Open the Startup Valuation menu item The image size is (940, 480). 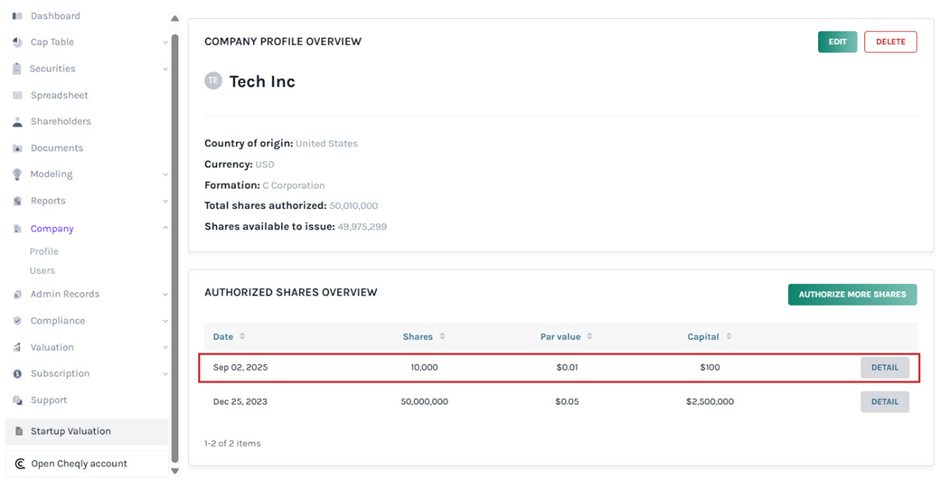point(87,431)
